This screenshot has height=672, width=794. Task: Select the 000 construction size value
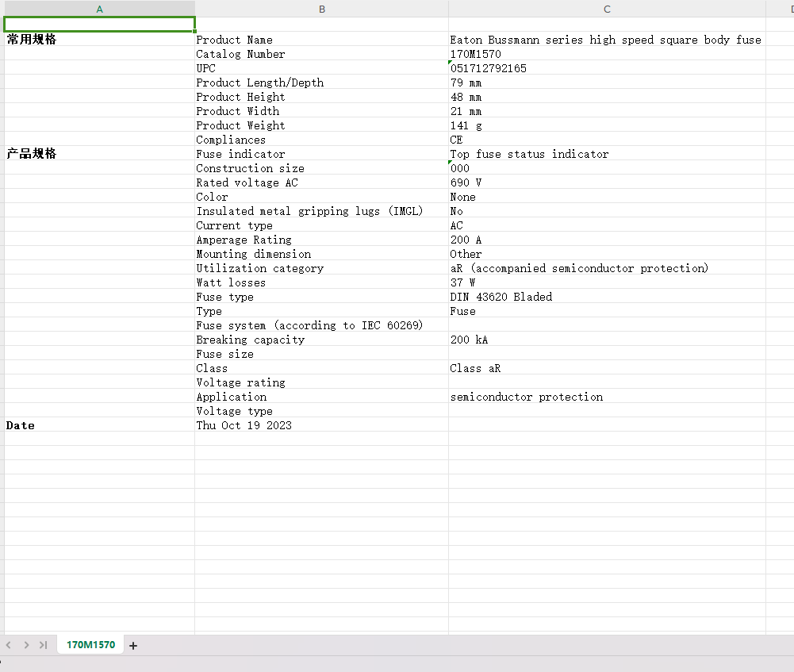click(607, 168)
